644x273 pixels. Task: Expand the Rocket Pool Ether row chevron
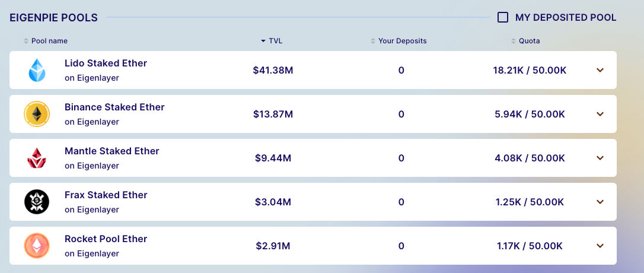point(600,246)
